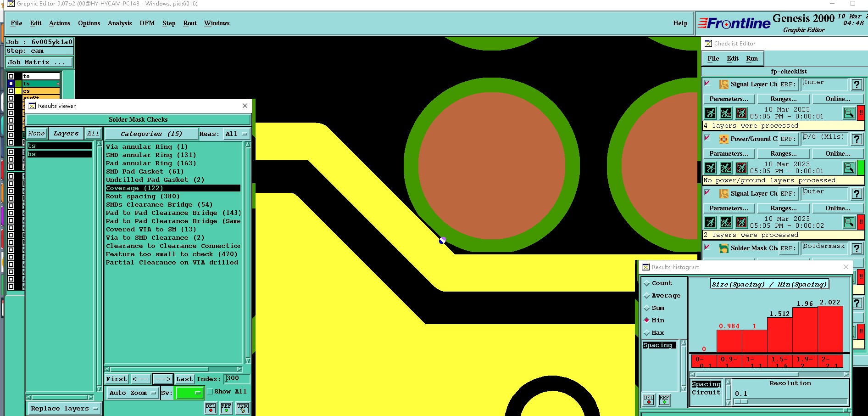The image size is (868, 416).
Task: Jump to Last result
Action: click(x=184, y=379)
